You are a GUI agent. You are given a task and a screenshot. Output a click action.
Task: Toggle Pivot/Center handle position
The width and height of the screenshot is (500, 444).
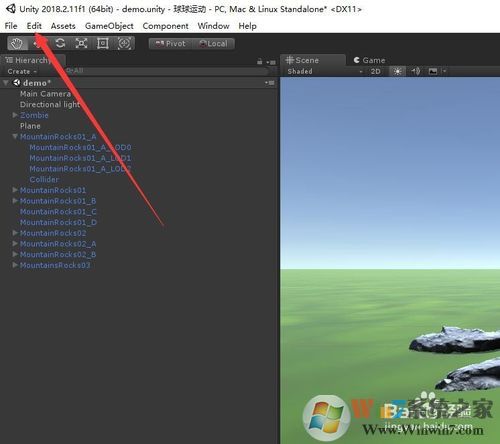(170, 44)
